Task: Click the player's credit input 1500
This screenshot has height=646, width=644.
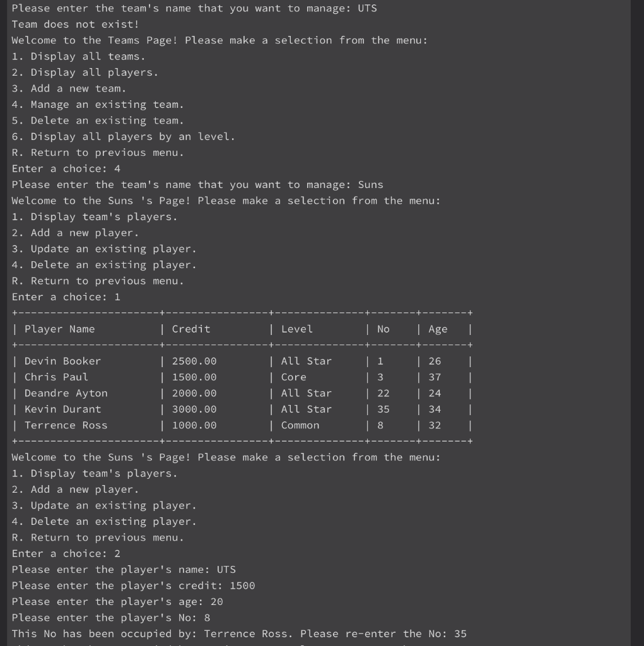Action: pyautogui.click(x=242, y=586)
